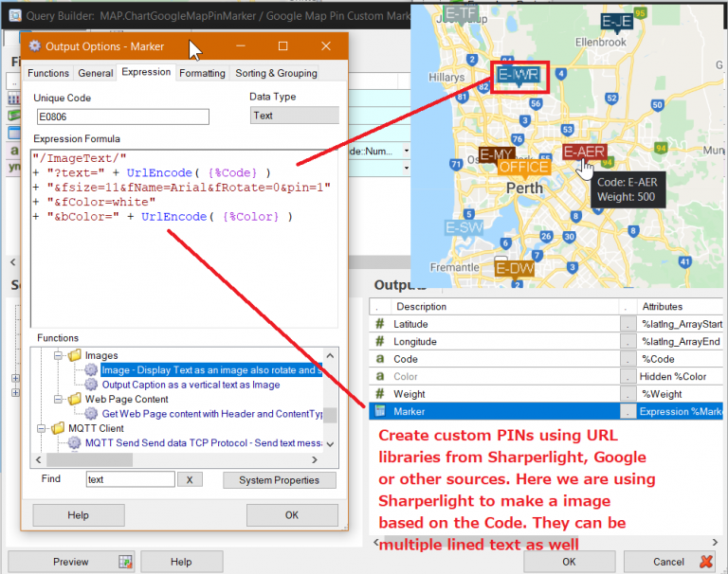Select the Expression tab
The image size is (728, 574).
[146, 72]
